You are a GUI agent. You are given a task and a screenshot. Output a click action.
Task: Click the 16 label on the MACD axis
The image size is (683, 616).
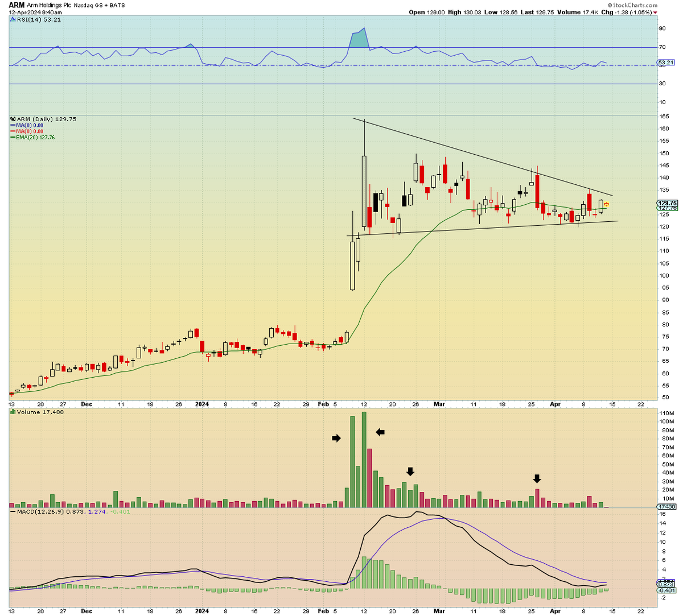662,514
